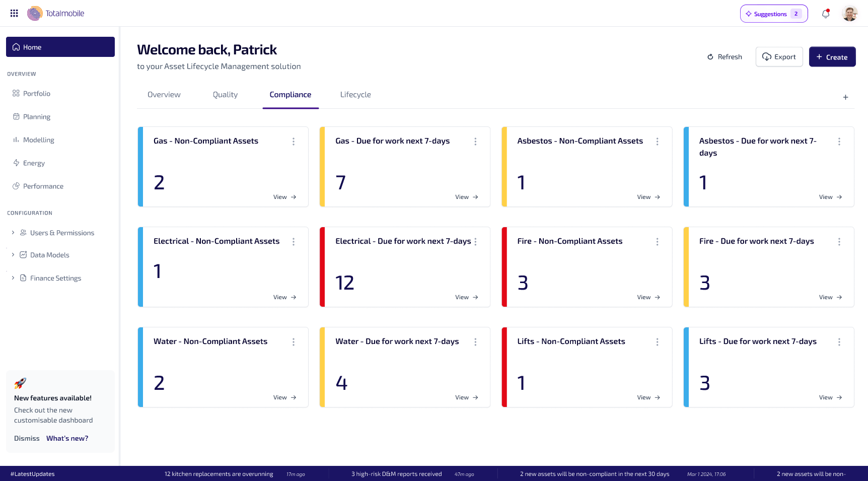Expand Data Models section

point(13,255)
